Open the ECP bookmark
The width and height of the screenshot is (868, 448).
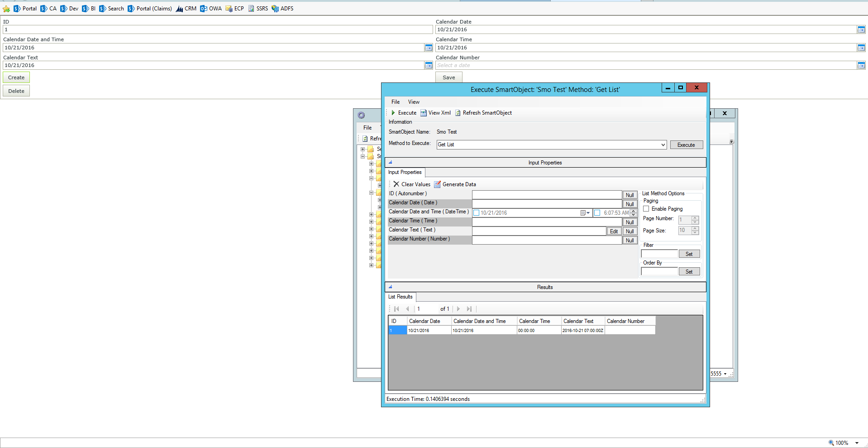[234, 9]
